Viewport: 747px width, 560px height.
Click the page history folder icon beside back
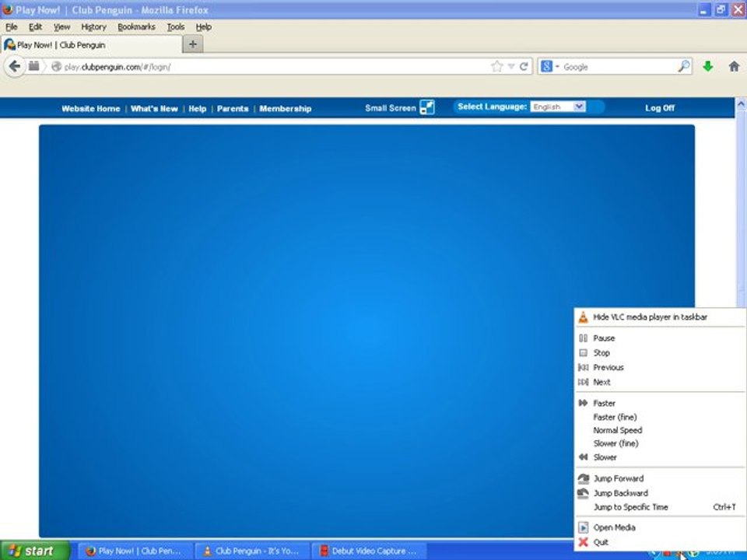pyautogui.click(x=33, y=66)
